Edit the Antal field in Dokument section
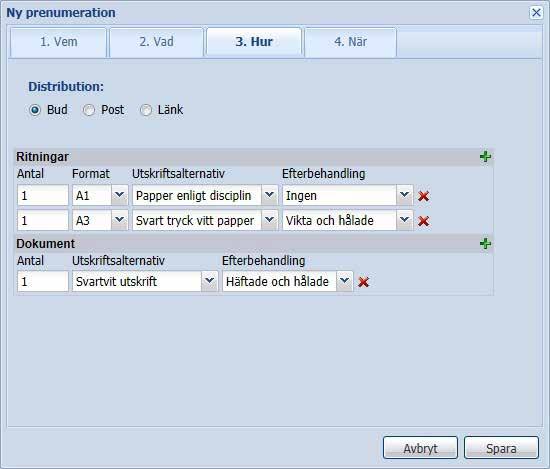This screenshot has height=469, width=550. pos(43,281)
